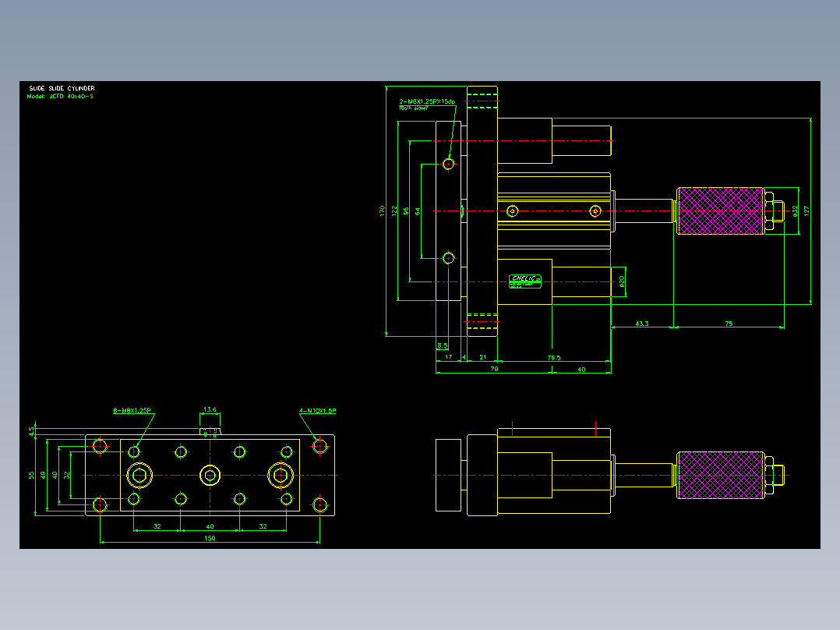The image size is (840, 630).
Task: Select the "ø20" diameter dimension
Action: tap(622, 281)
